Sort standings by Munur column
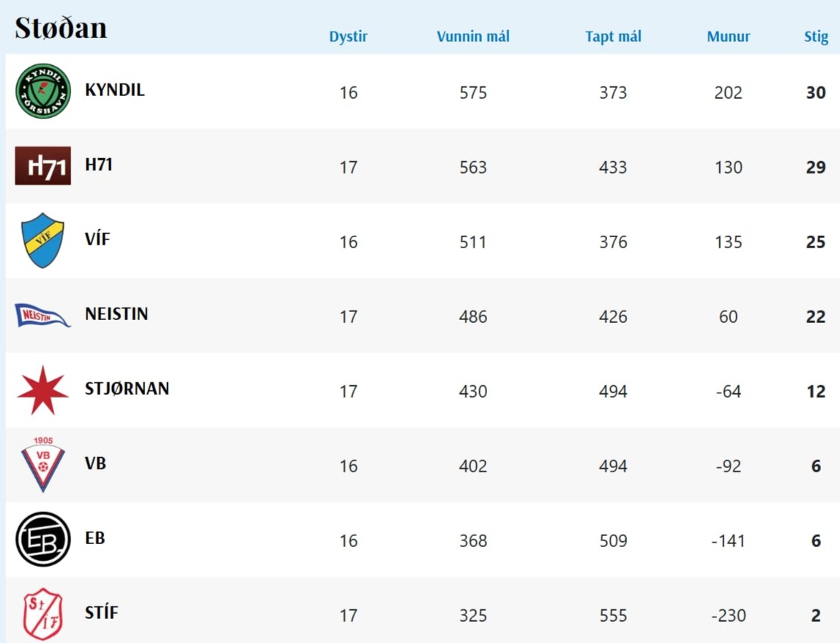Viewport: 840px width, 643px height. pyautogui.click(x=729, y=37)
